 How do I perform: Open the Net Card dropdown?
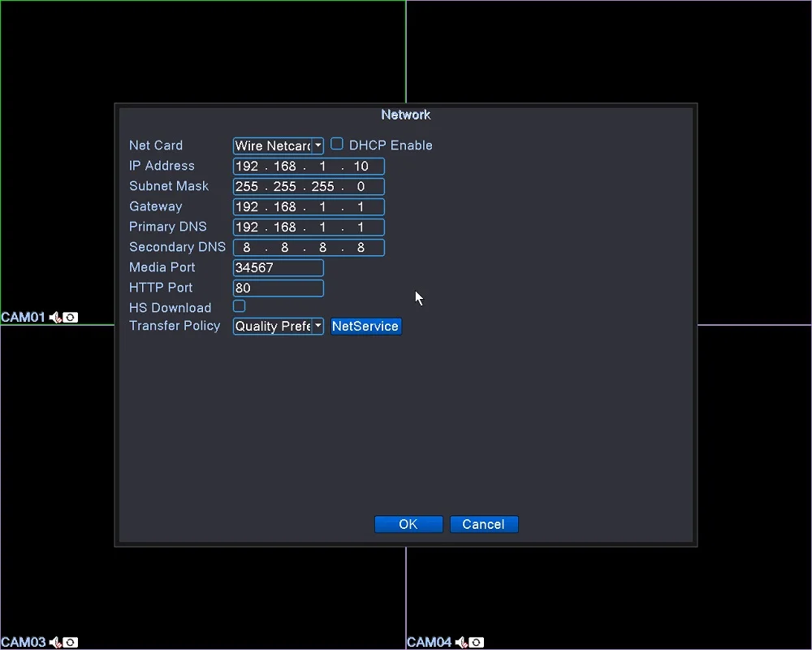(278, 145)
